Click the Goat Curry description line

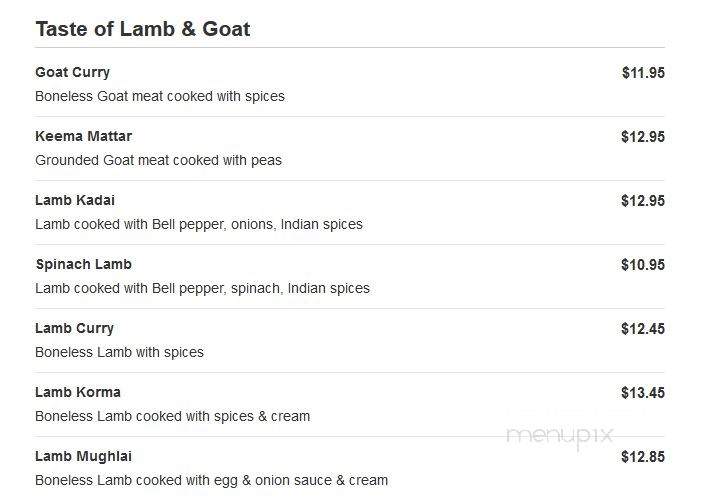click(x=160, y=96)
